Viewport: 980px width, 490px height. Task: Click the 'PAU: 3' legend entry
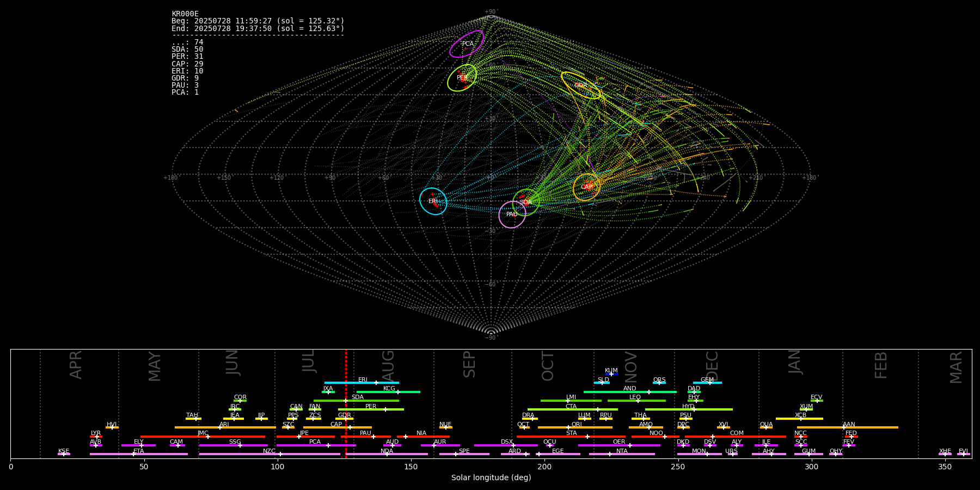185,85
